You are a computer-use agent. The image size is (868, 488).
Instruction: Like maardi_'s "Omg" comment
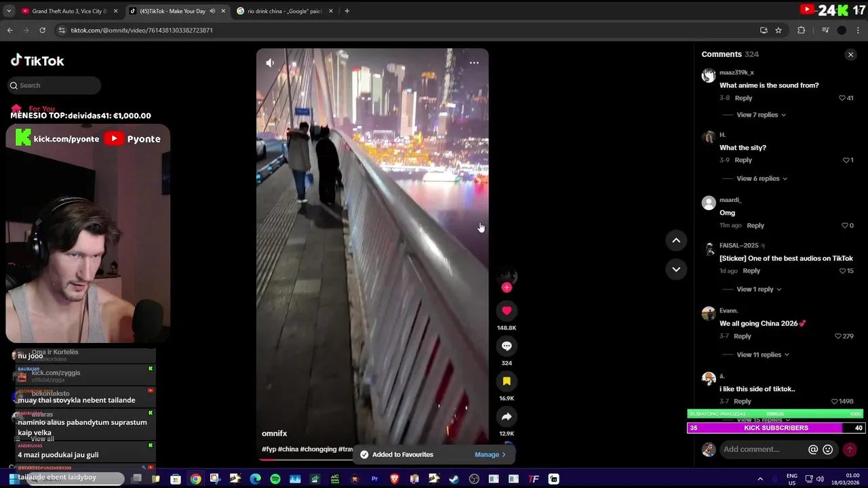click(845, 226)
